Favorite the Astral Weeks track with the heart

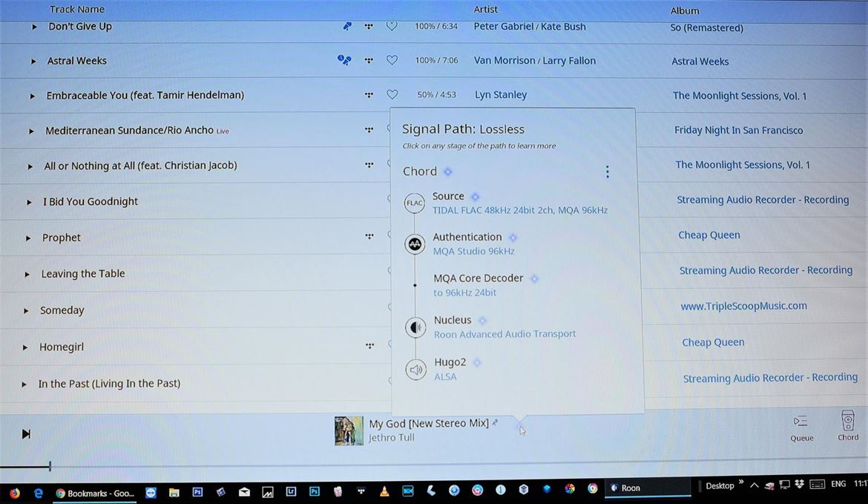392,60
